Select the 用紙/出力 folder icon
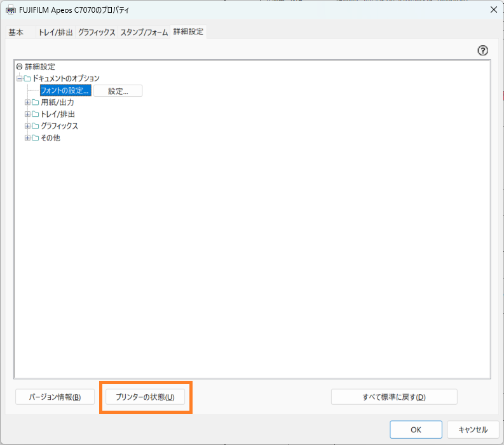This screenshot has width=504, height=445. [36, 102]
